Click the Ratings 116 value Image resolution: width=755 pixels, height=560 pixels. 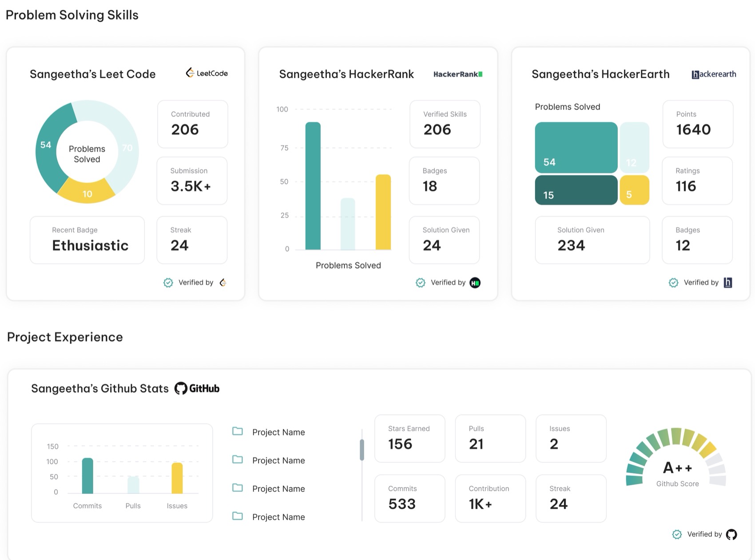pyautogui.click(x=686, y=186)
